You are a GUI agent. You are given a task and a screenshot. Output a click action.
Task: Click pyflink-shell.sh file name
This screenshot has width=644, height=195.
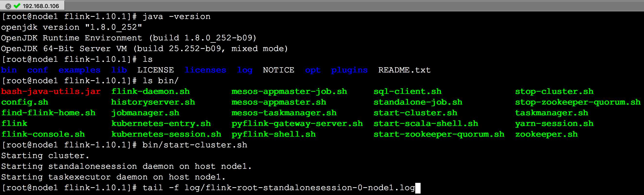273,135
